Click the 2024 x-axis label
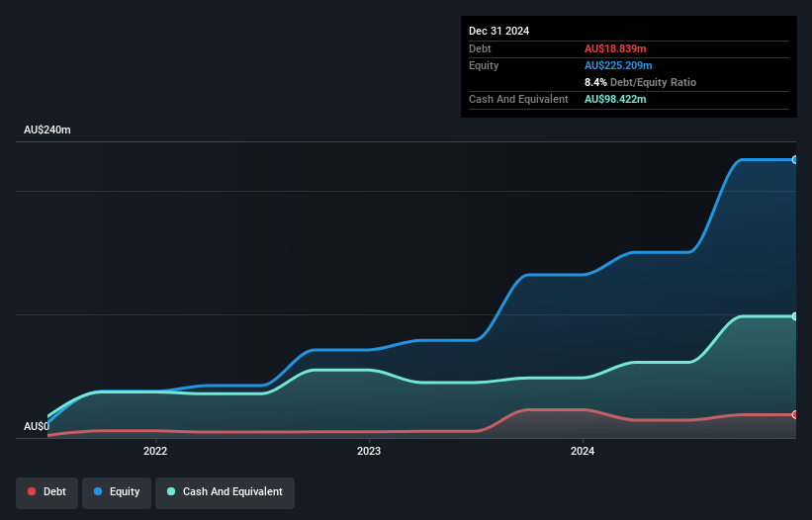Viewport: 812px width, 520px height. [x=583, y=451]
